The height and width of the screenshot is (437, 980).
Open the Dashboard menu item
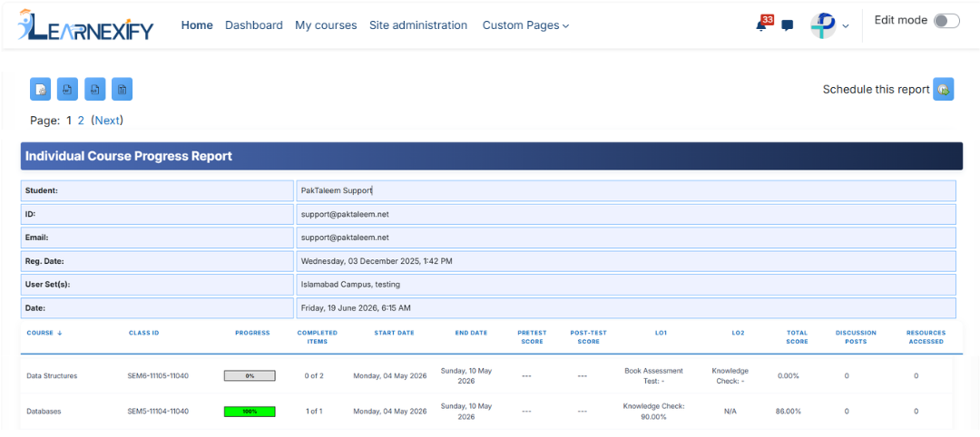tap(254, 25)
